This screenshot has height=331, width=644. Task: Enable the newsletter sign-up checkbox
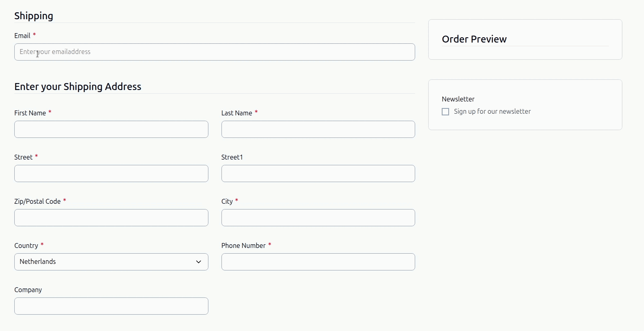click(445, 111)
